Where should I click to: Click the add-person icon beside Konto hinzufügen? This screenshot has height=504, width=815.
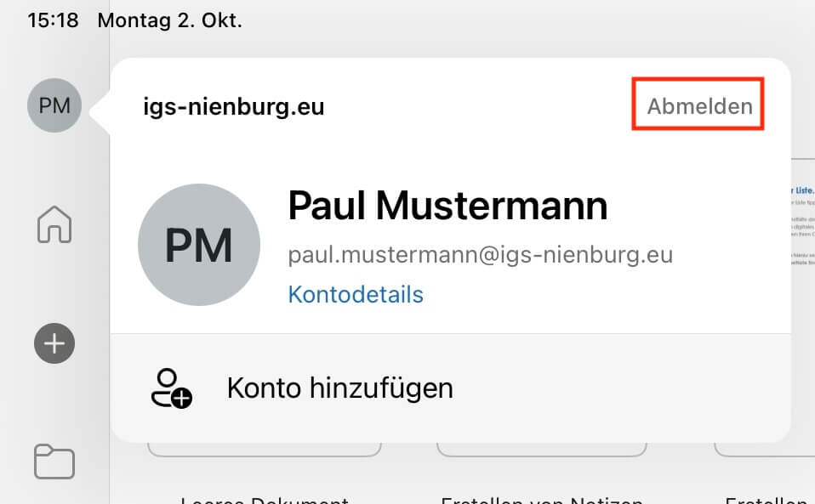pos(170,388)
